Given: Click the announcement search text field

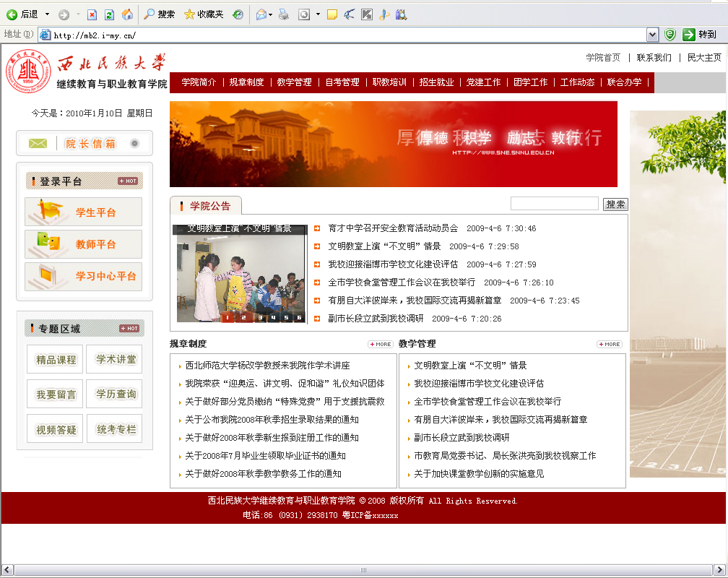Looking at the screenshot, I should pos(555,204).
